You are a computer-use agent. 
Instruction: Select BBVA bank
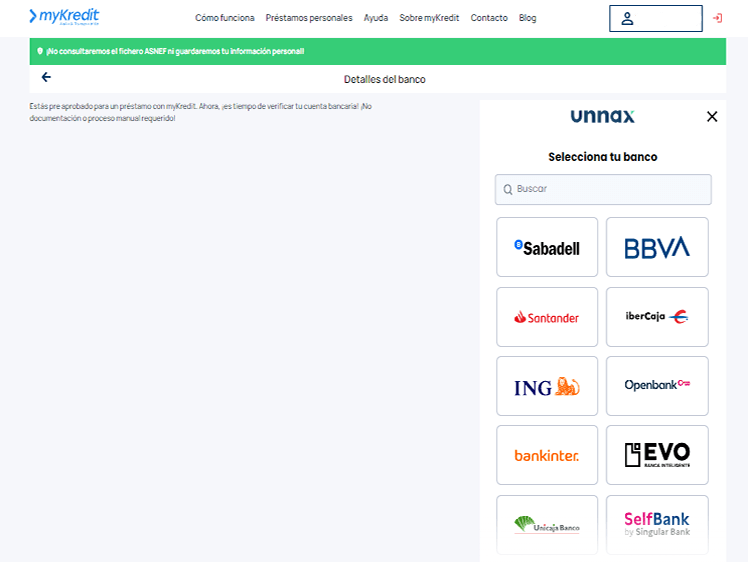pos(657,247)
